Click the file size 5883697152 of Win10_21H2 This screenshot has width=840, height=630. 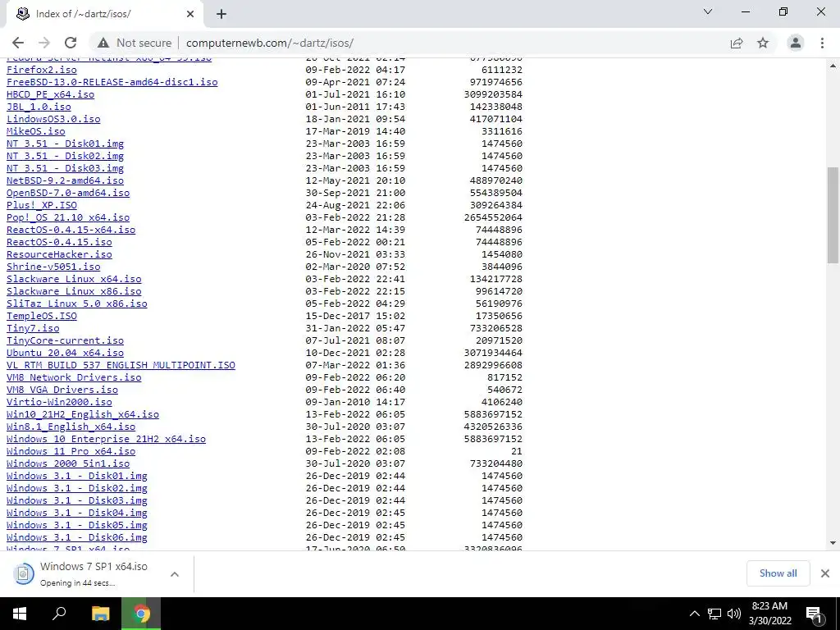(493, 414)
